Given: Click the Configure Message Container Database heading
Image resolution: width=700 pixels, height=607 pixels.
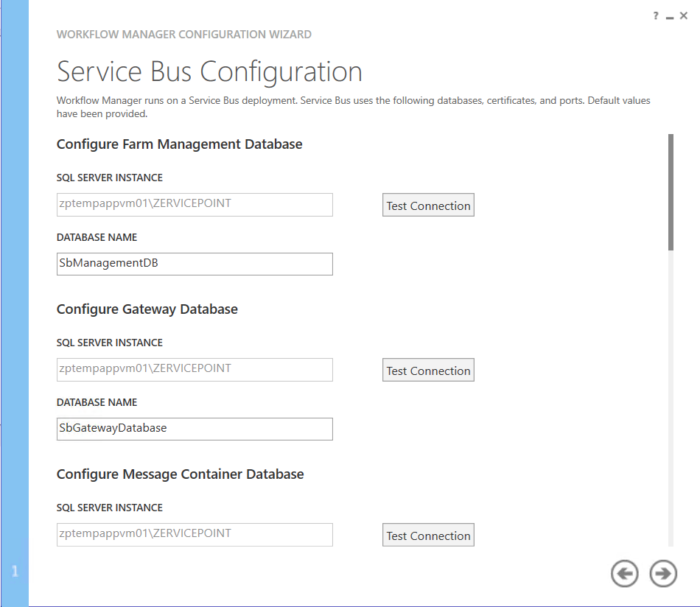Looking at the screenshot, I should (x=180, y=474).
